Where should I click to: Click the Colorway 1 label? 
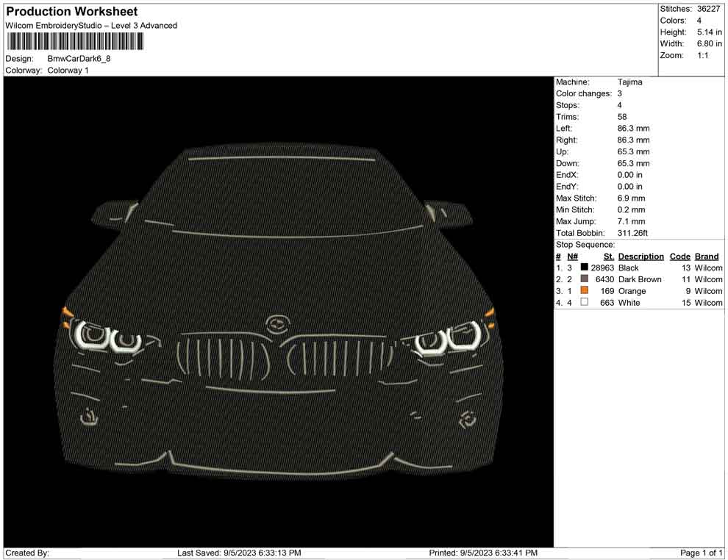tap(68, 71)
